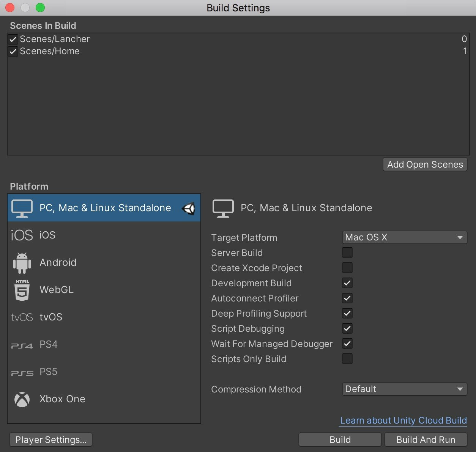Open the Target Platform dropdown
The width and height of the screenshot is (476, 452).
405,237
